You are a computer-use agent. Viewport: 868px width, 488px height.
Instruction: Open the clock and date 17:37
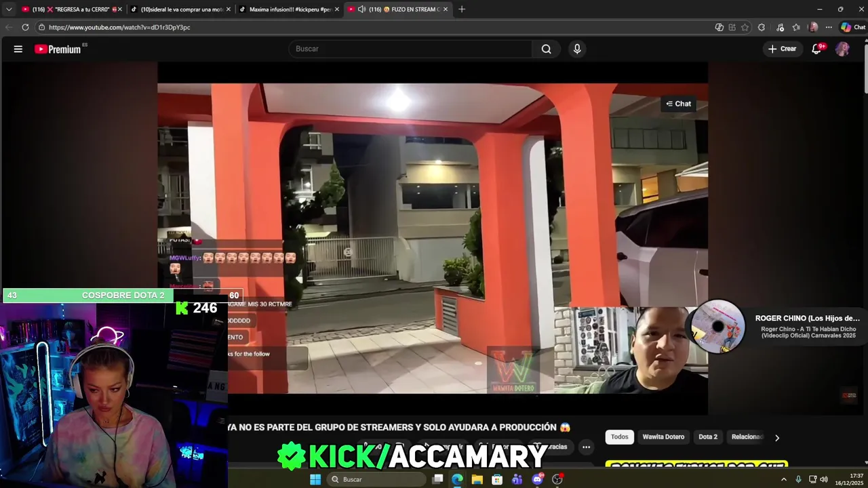pos(849,479)
